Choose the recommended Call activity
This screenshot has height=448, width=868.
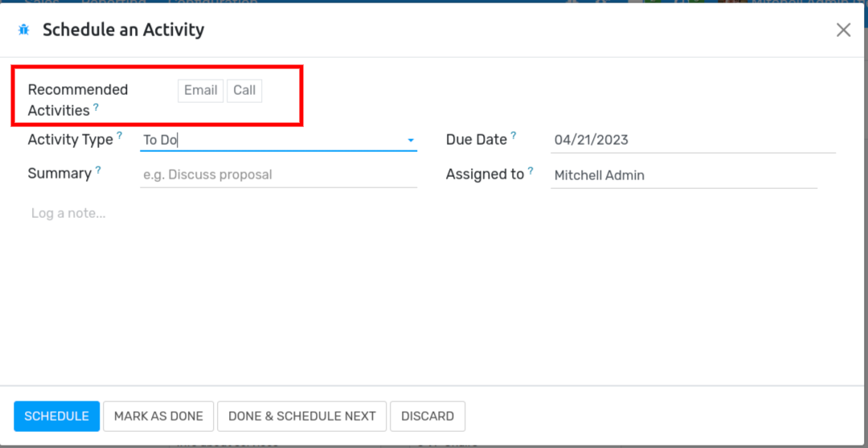point(244,91)
